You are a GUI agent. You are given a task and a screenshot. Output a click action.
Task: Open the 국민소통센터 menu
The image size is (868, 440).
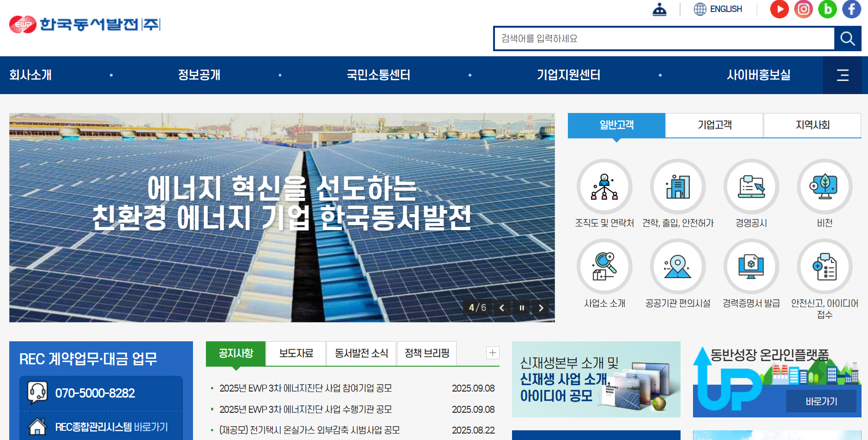(379, 75)
